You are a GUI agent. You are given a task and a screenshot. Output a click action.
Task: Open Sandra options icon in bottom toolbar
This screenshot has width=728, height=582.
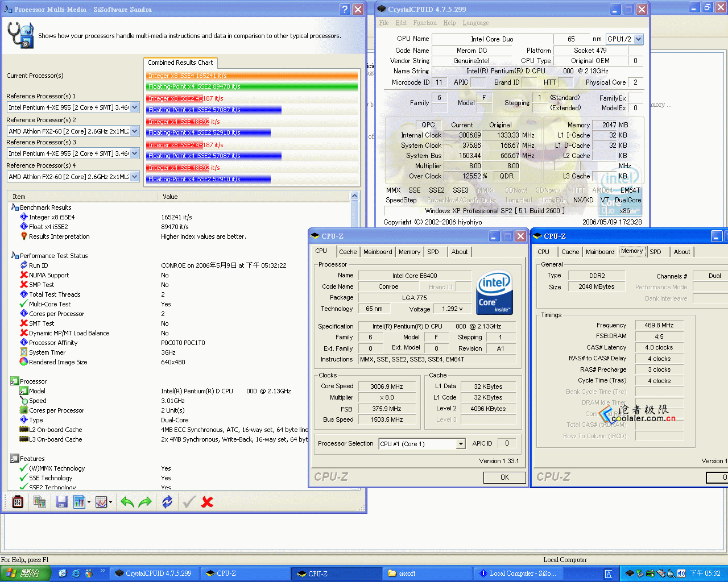(18, 502)
